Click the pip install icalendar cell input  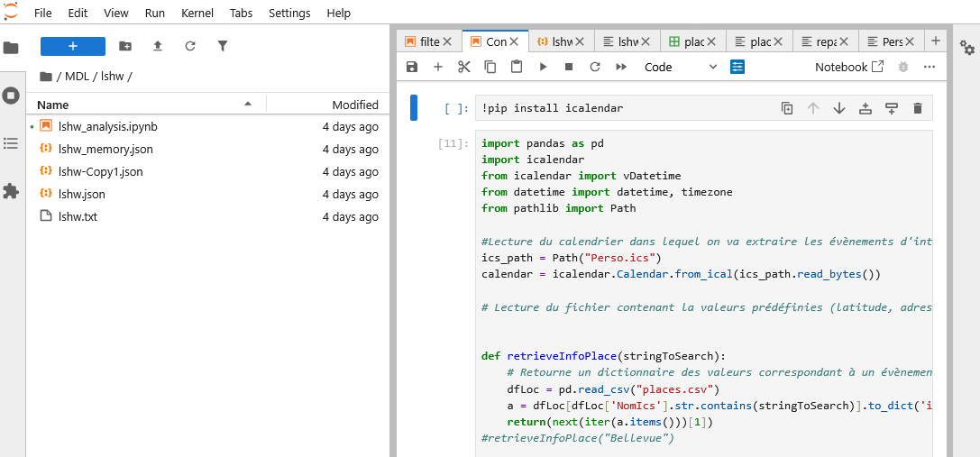[x=622, y=108]
